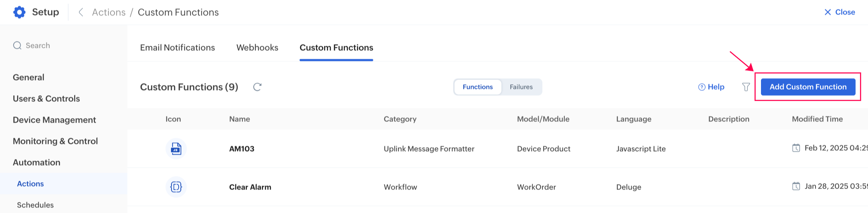Select the Functions view toggle

click(478, 87)
